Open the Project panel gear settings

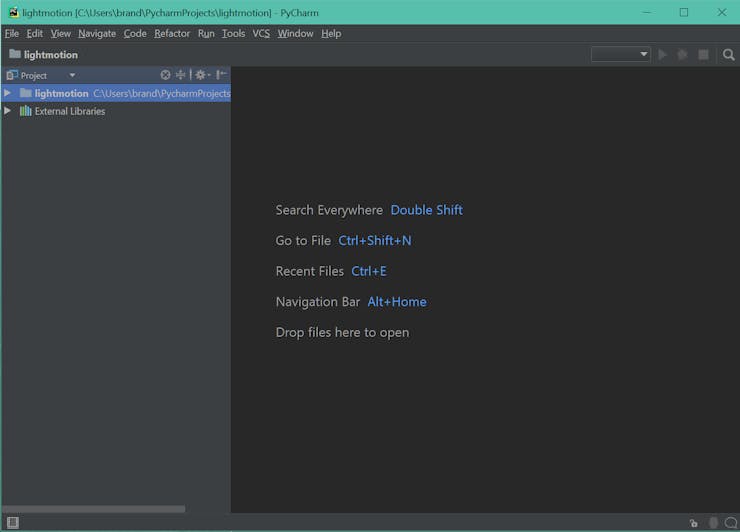point(202,75)
